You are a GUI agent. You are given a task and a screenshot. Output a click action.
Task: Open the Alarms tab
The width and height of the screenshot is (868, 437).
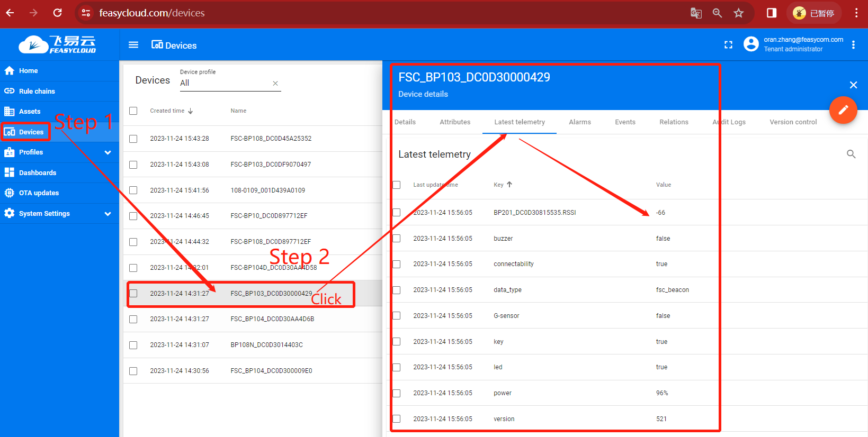579,122
